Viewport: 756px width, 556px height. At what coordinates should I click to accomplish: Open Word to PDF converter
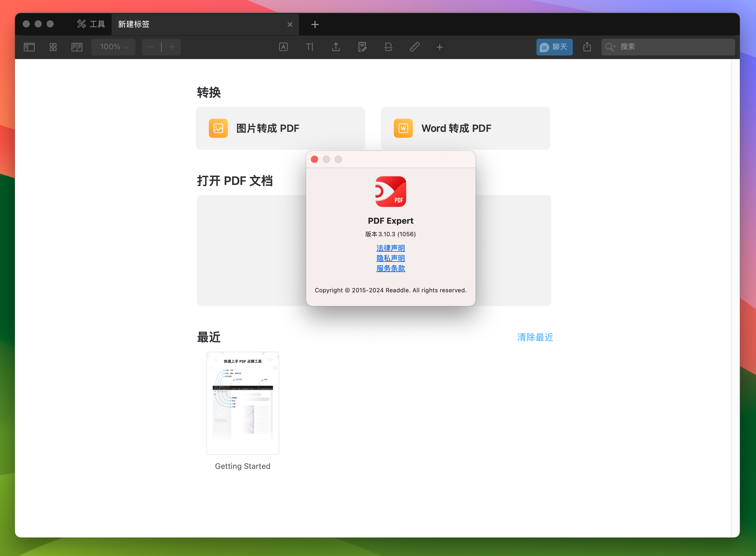[464, 128]
